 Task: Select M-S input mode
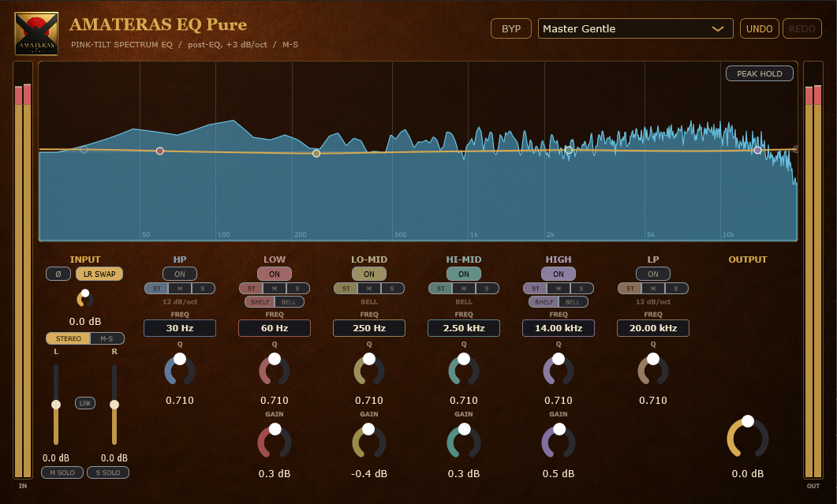coord(106,338)
